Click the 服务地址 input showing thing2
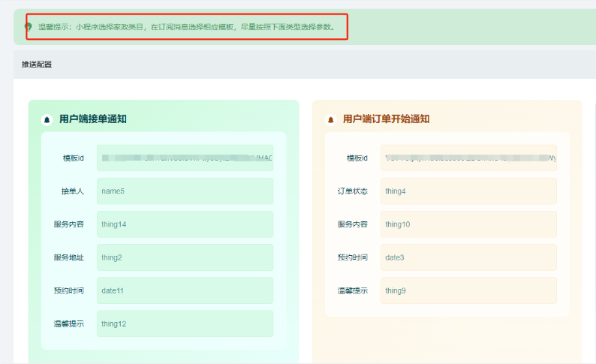 point(185,257)
